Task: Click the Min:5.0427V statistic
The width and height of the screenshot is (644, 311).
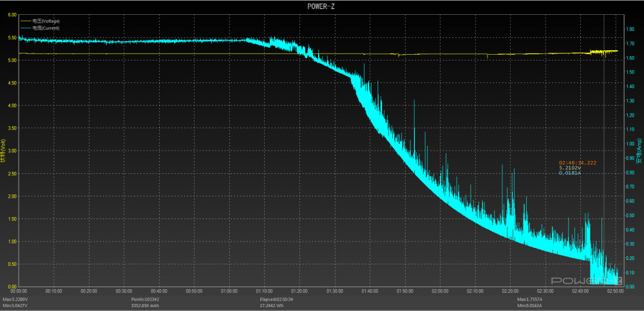Action: click(15, 305)
